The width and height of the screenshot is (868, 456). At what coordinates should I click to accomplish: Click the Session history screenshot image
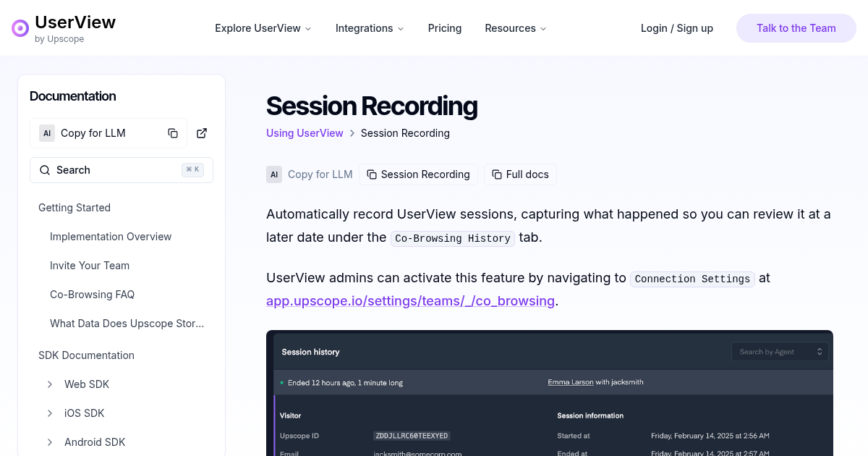click(550, 393)
